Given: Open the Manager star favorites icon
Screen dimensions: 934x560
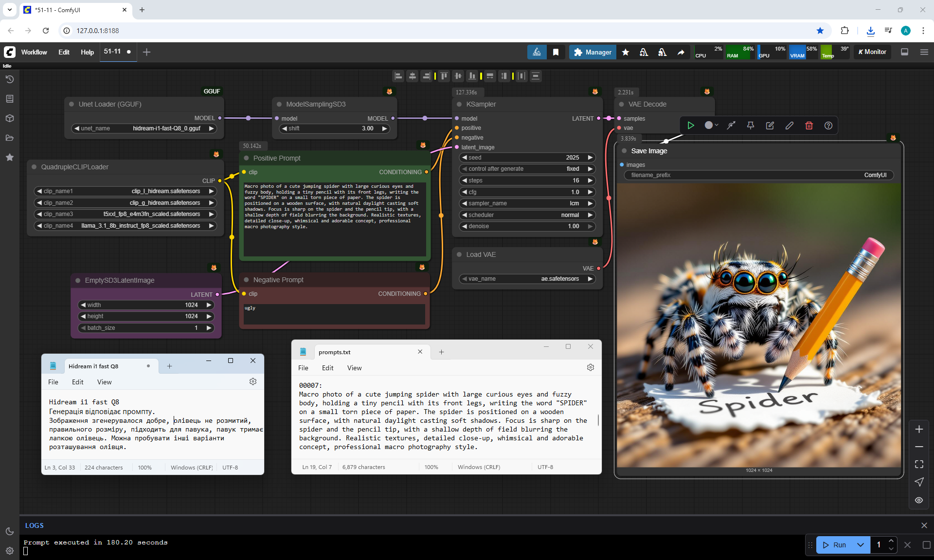Looking at the screenshot, I should coord(626,52).
